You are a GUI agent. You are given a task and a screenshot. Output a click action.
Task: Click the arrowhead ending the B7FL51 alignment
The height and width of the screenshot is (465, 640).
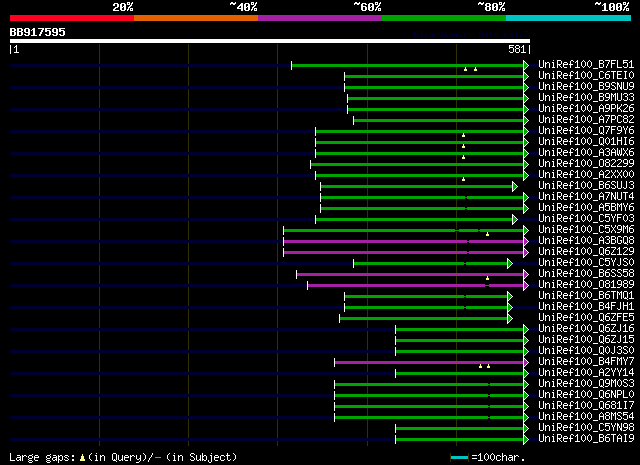526,65
